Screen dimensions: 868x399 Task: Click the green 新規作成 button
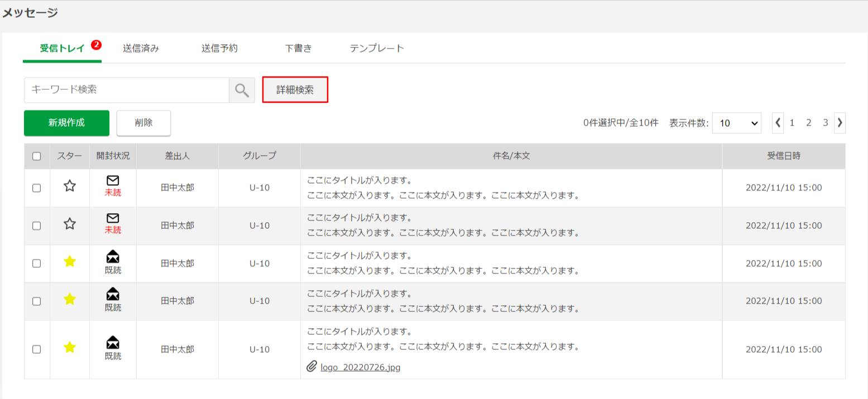click(66, 123)
